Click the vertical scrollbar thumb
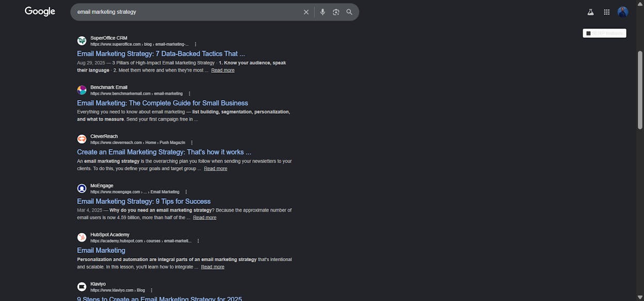Viewport: 644px width, 301px height. 640,90
